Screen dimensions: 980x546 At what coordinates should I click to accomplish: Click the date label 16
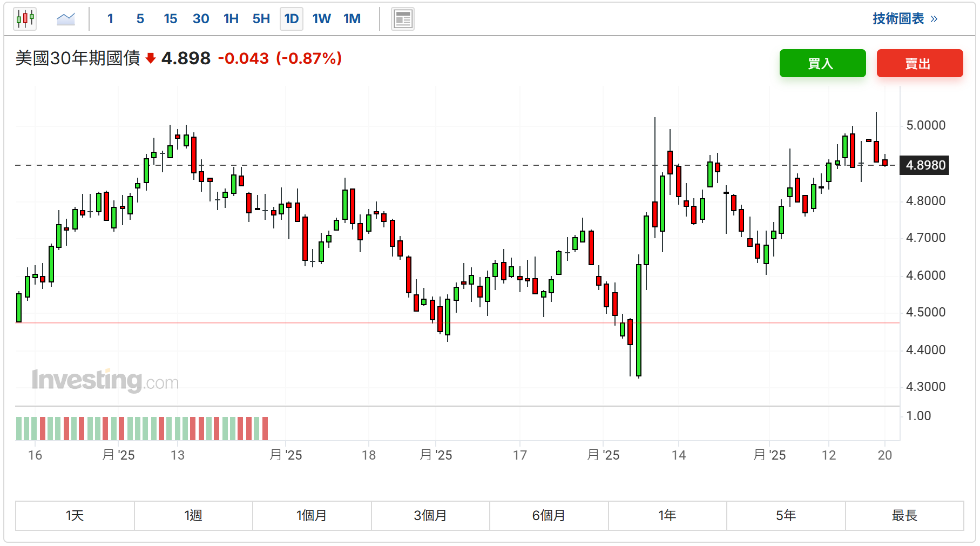pos(35,455)
